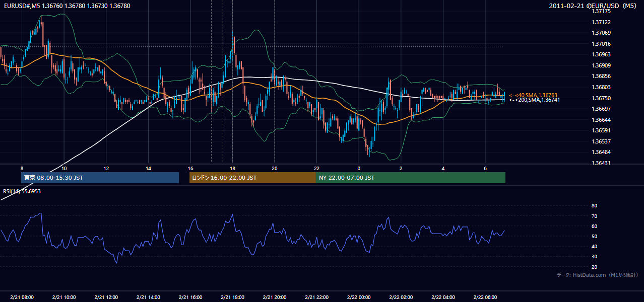644x302 pixels.
Task: Click price level 1.36750 on the axis
Action: [x=601, y=98]
